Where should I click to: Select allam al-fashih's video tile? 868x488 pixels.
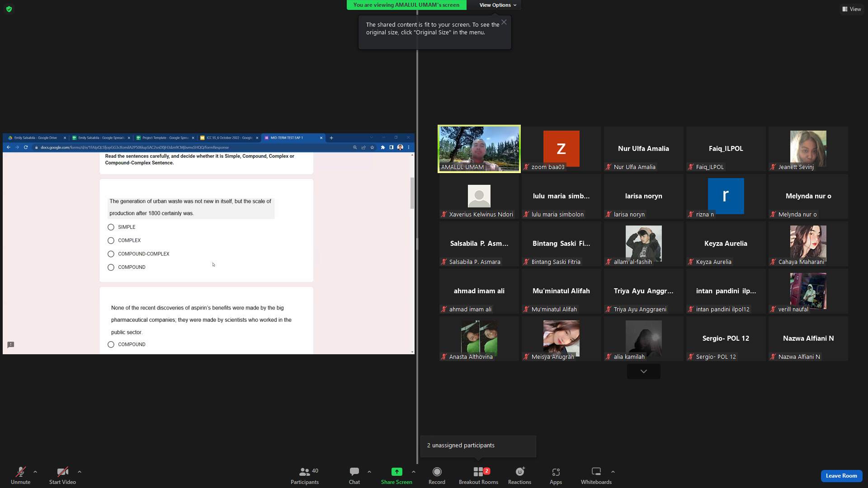(644, 244)
